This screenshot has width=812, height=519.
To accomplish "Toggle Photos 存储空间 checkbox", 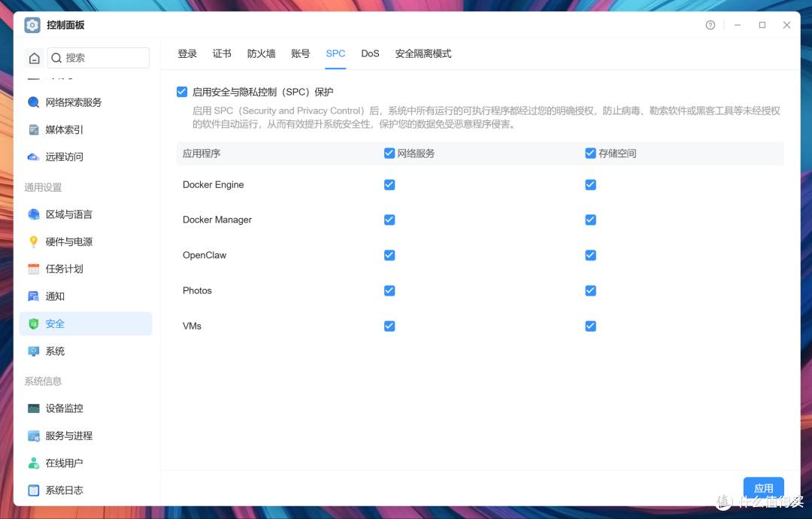I will (x=590, y=290).
